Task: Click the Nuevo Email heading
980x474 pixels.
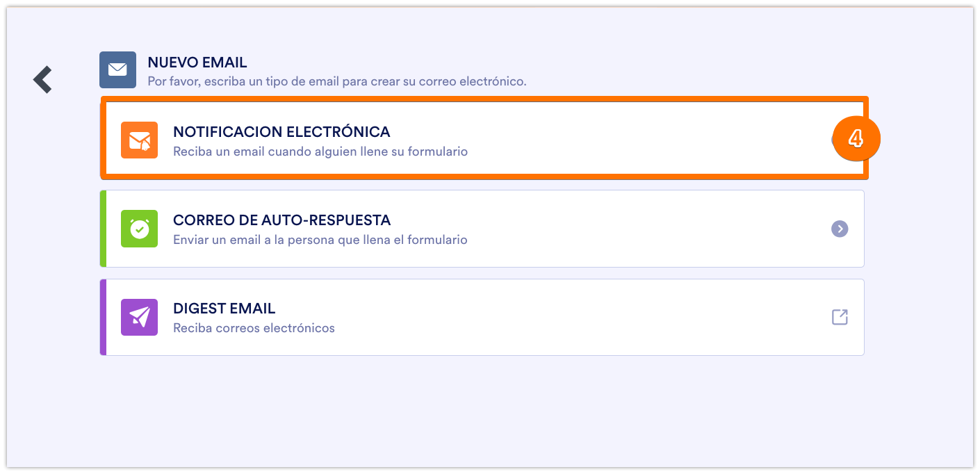Action: (197, 63)
